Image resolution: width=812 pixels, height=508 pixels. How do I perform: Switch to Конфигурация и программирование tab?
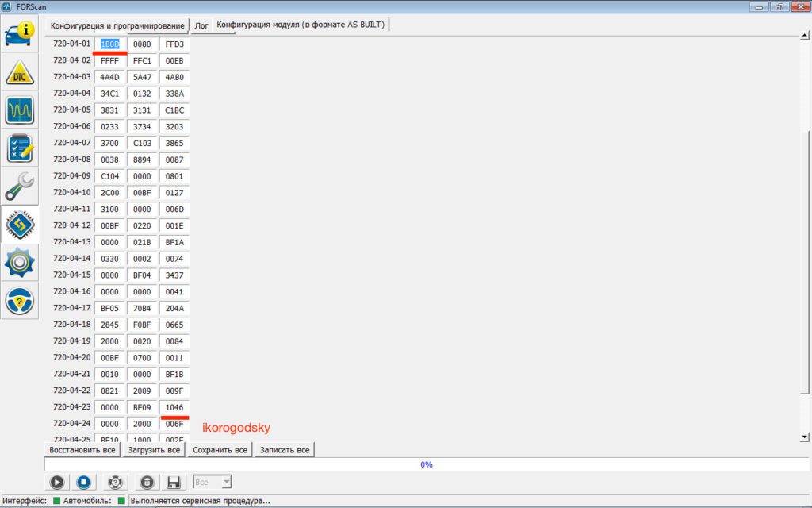tap(117, 25)
